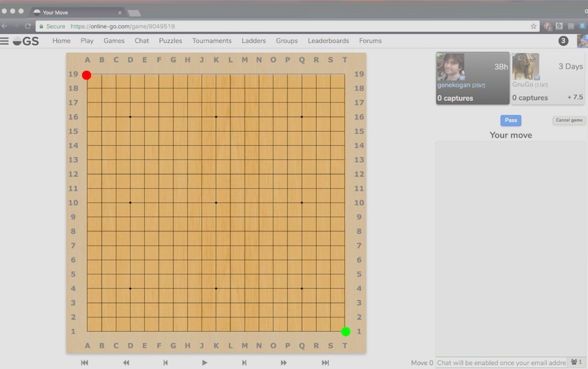This screenshot has width=588, height=369.
Task: Advance to the next move
Action: coord(244,362)
